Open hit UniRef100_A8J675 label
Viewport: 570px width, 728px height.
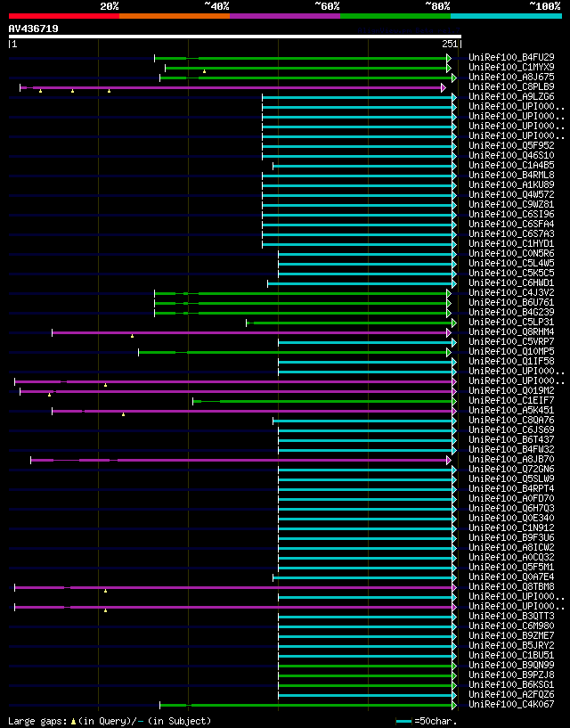pos(511,77)
